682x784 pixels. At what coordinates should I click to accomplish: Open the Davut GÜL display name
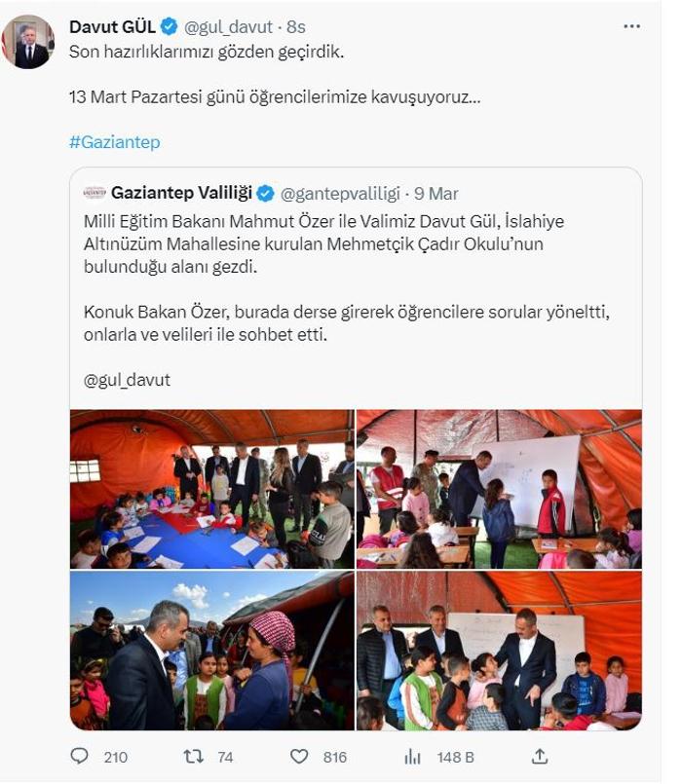(x=113, y=27)
